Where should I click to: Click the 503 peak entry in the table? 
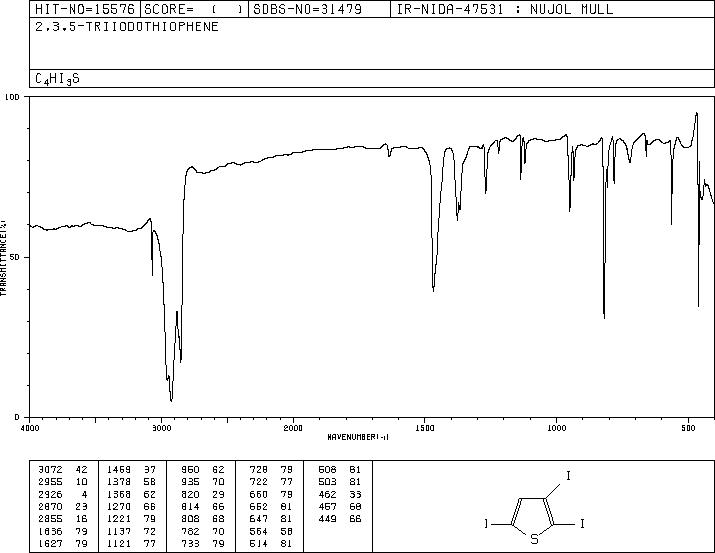[327, 482]
